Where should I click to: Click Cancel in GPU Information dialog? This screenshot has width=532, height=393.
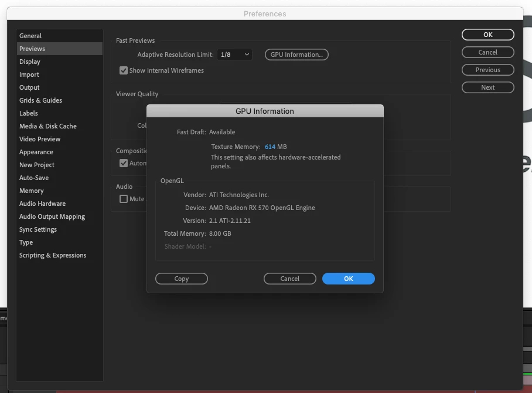(290, 279)
